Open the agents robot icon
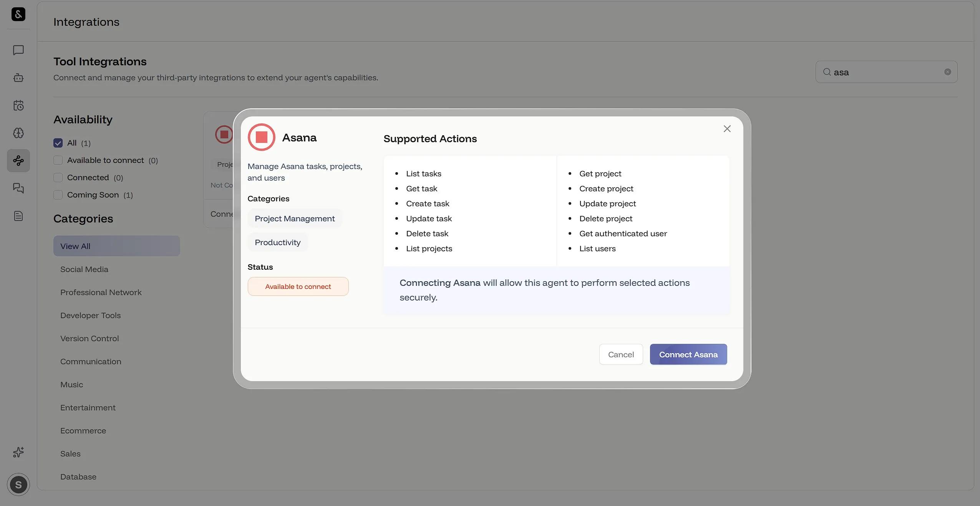 (18, 78)
